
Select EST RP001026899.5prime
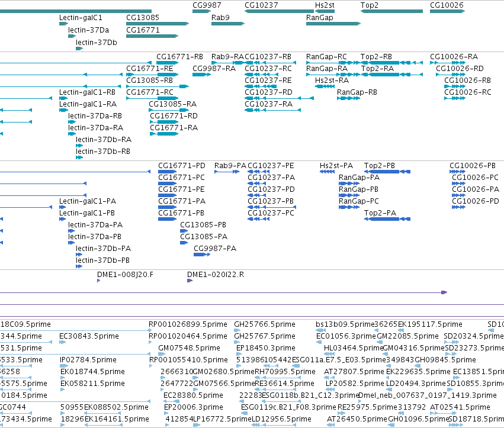pyautogui.click(x=188, y=324)
